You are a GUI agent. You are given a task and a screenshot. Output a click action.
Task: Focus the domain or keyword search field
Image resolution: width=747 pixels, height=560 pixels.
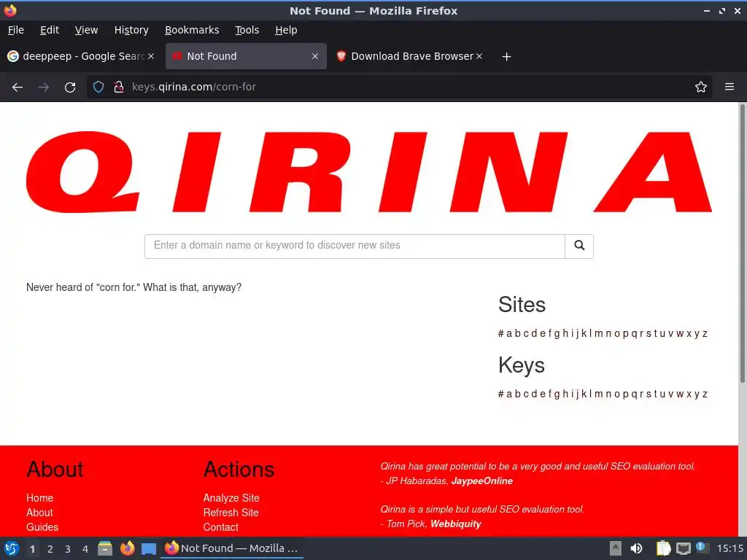[355, 246]
